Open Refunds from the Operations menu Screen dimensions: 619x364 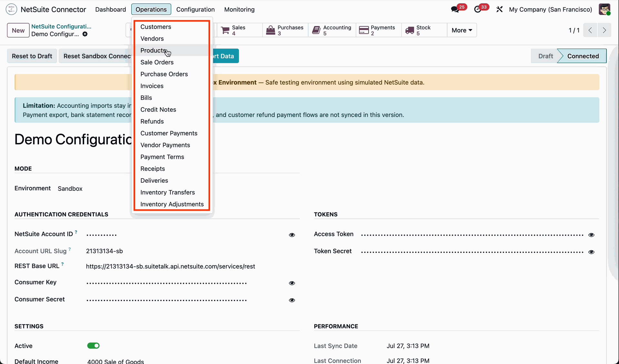[x=172, y=121]
